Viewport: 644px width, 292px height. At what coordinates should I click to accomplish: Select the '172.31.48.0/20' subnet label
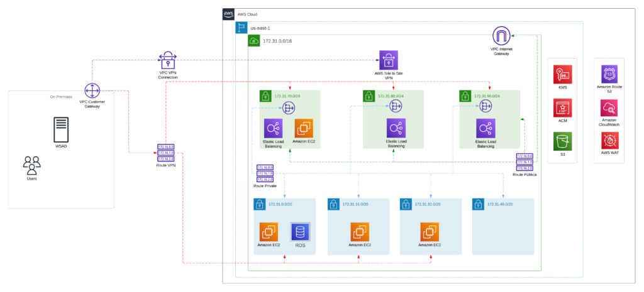500,204
